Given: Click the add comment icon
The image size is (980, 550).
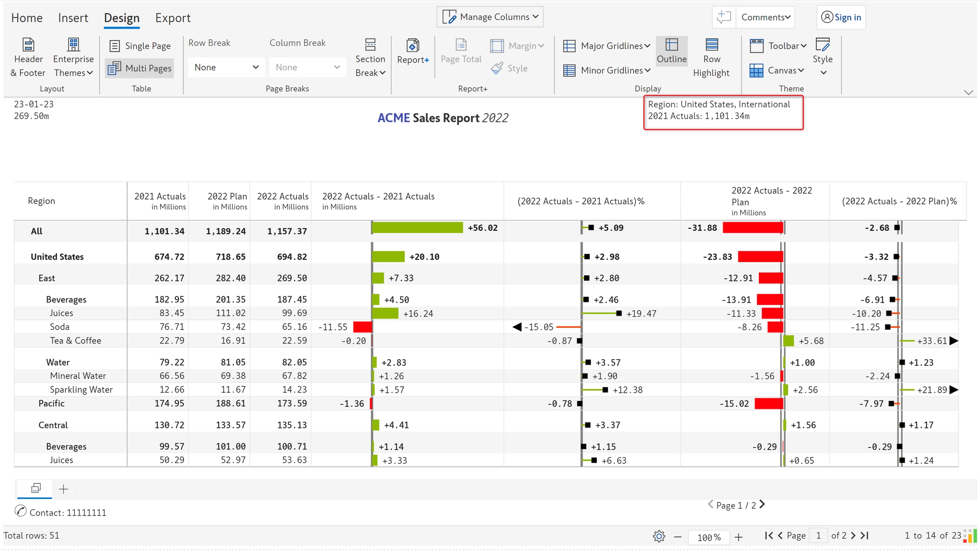Looking at the screenshot, I should tap(724, 17).
